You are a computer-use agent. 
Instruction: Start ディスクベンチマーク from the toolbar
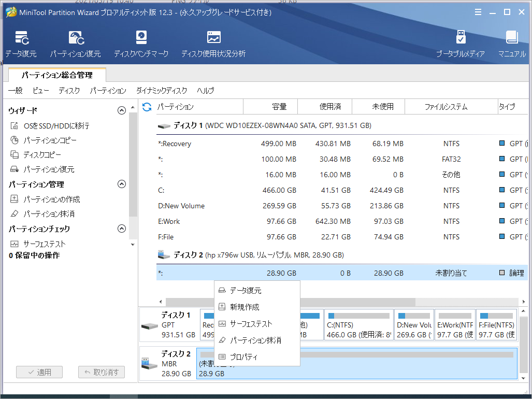point(140,43)
